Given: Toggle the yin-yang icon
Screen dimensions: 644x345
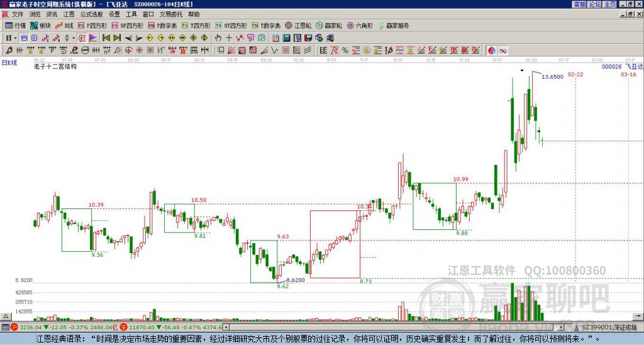Looking at the screenshot, I should 492,50.
